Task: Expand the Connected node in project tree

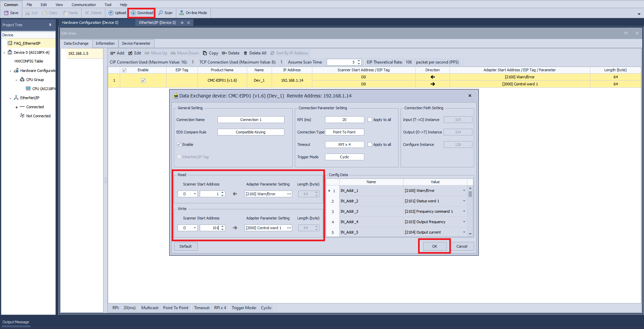Action: 16,107
